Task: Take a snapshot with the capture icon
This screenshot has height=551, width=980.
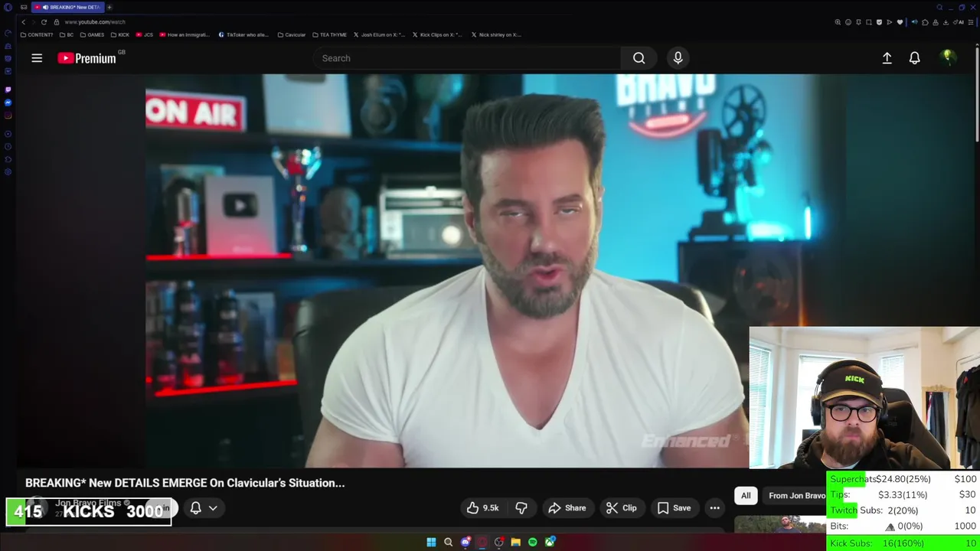Action: coord(869,22)
